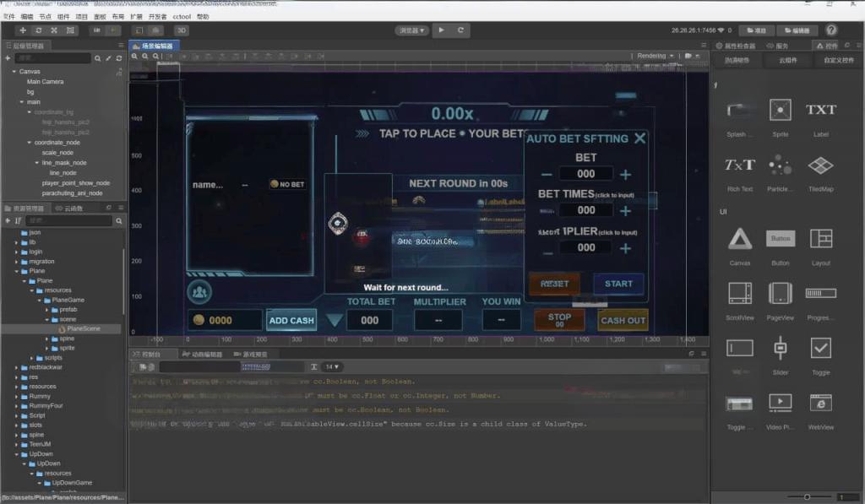Viewport: 865px width, 504px height.
Task: Select the Toggle checkbox control icon
Action: [x=820, y=348]
